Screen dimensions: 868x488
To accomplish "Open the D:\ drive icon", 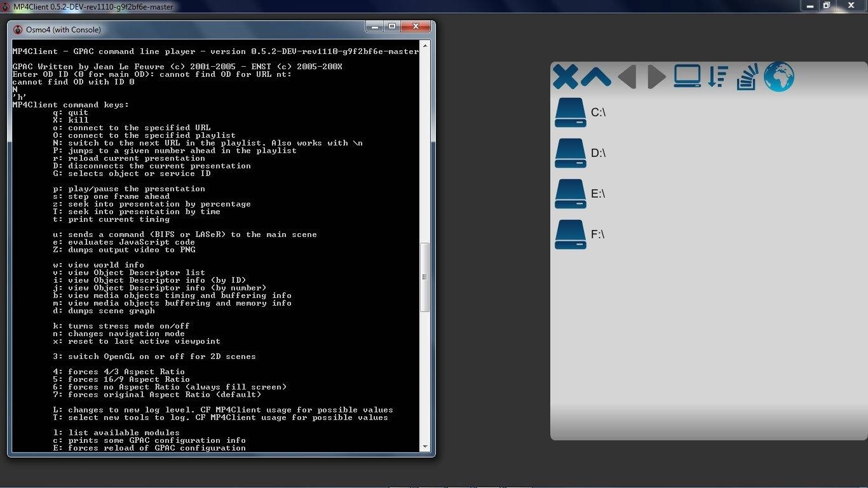I will pyautogui.click(x=570, y=153).
